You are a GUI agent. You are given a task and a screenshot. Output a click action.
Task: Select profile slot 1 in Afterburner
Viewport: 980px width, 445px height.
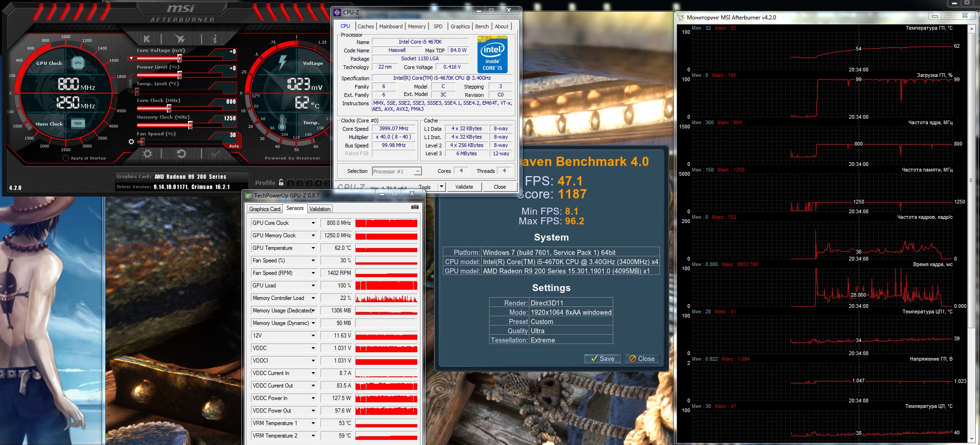tap(290, 183)
